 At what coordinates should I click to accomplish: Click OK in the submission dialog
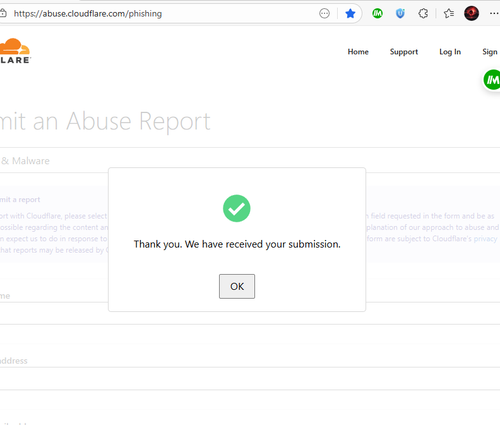(237, 286)
